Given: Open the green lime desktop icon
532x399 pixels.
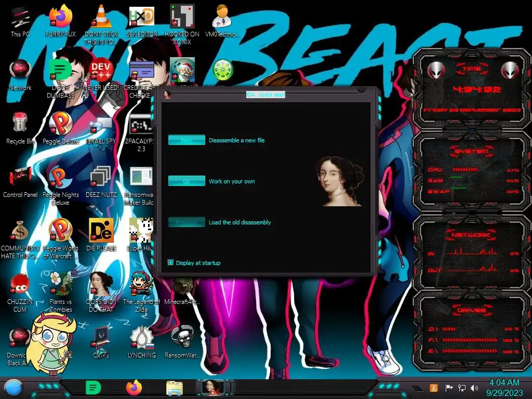Looking at the screenshot, I should pos(222,70).
